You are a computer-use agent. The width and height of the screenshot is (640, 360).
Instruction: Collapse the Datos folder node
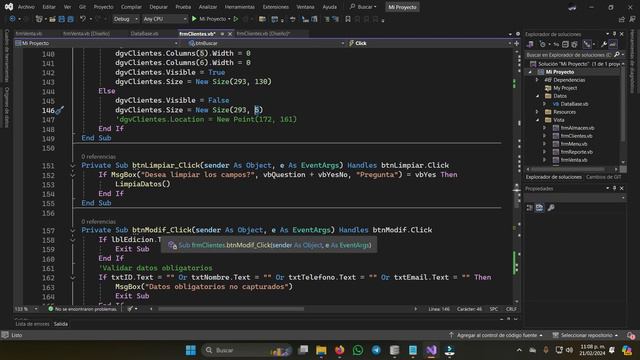click(x=538, y=96)
